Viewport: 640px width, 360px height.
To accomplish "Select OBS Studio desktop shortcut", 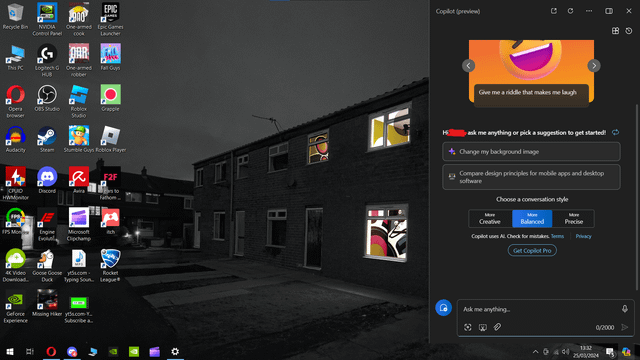I will 47,98.
